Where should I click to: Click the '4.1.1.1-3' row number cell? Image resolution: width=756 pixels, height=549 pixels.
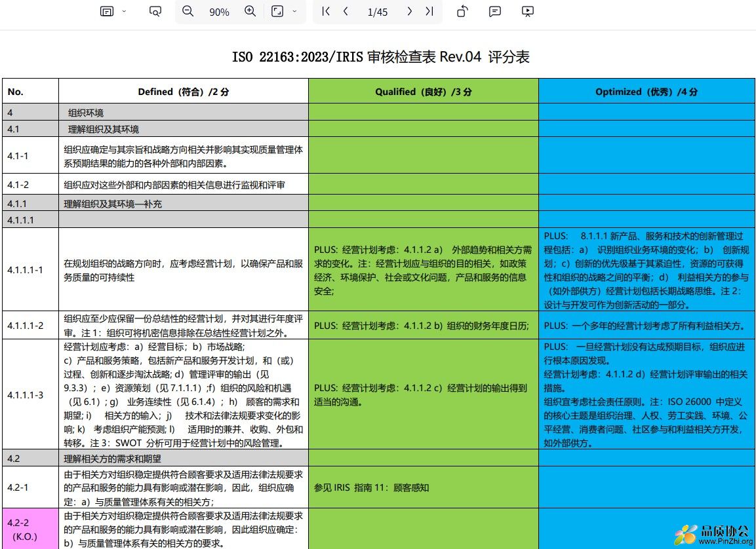click(x=30, y=394)
